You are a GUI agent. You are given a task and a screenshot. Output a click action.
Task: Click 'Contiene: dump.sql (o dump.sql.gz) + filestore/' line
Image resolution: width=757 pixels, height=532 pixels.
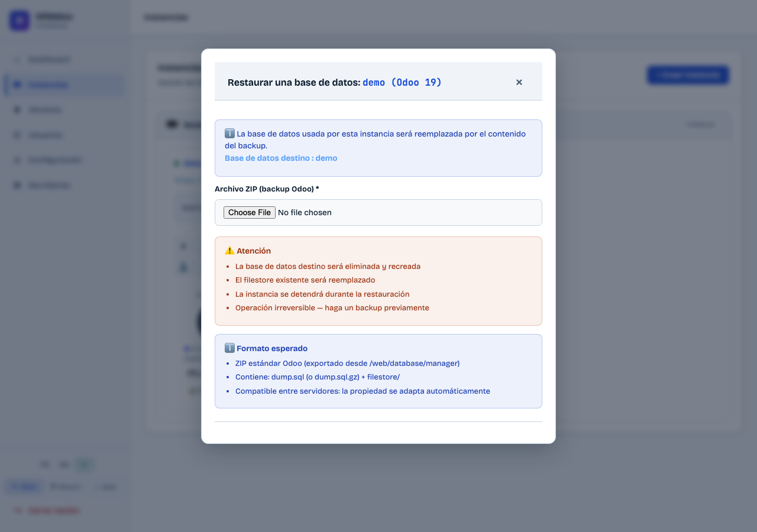(318, 377)
